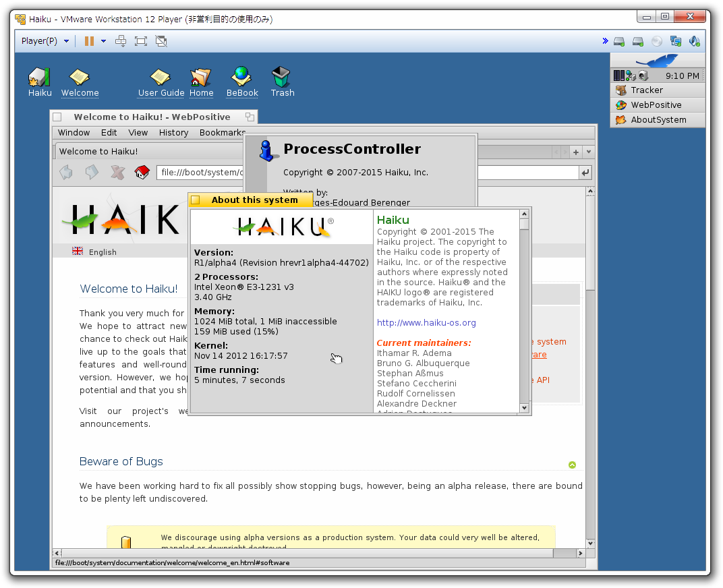Image resolution: width=723 pixels, height=588 pixels.
Task: Click the 9:10 PM Deskbar clock
Action: (x=682, y=76)
